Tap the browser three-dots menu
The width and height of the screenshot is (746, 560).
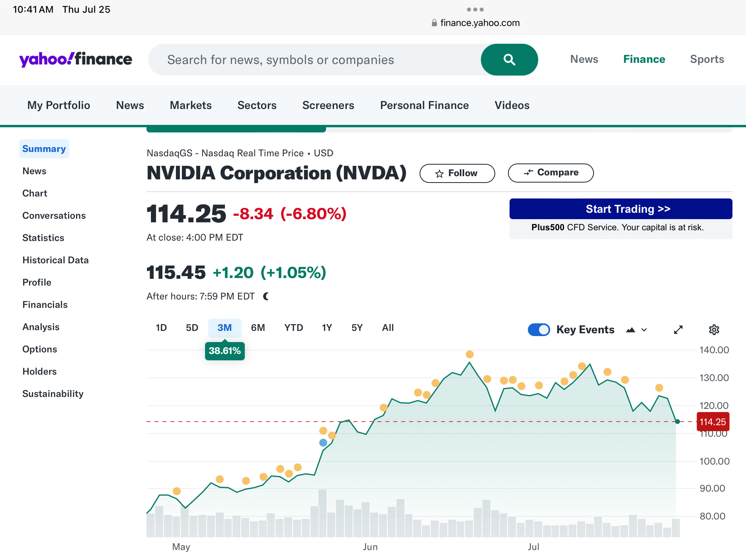475,10
